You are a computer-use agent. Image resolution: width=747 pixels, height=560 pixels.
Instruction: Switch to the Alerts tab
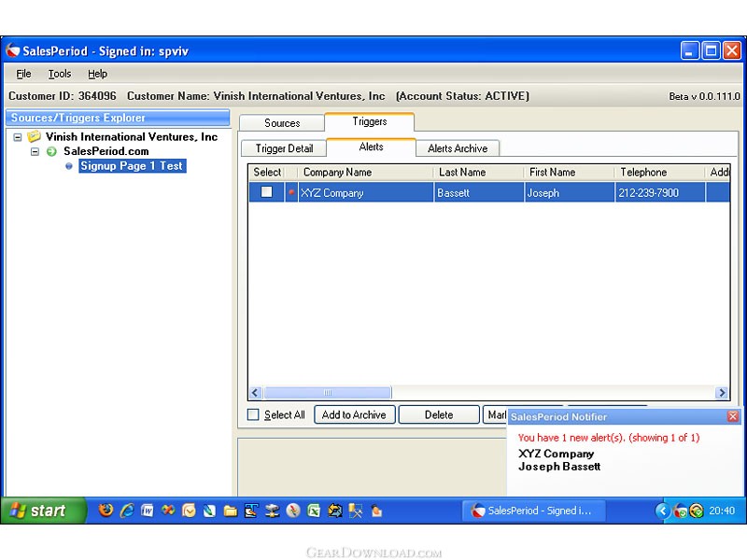coord(371,147)
